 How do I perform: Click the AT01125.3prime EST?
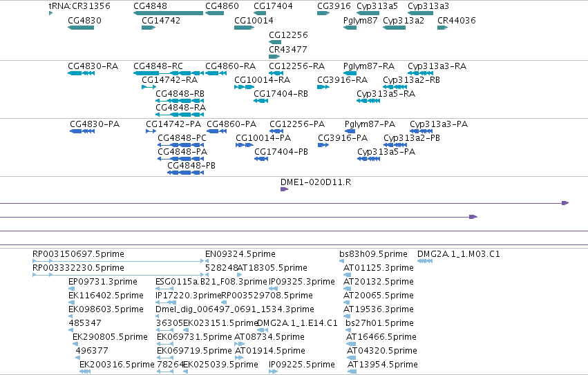(348, 275)
